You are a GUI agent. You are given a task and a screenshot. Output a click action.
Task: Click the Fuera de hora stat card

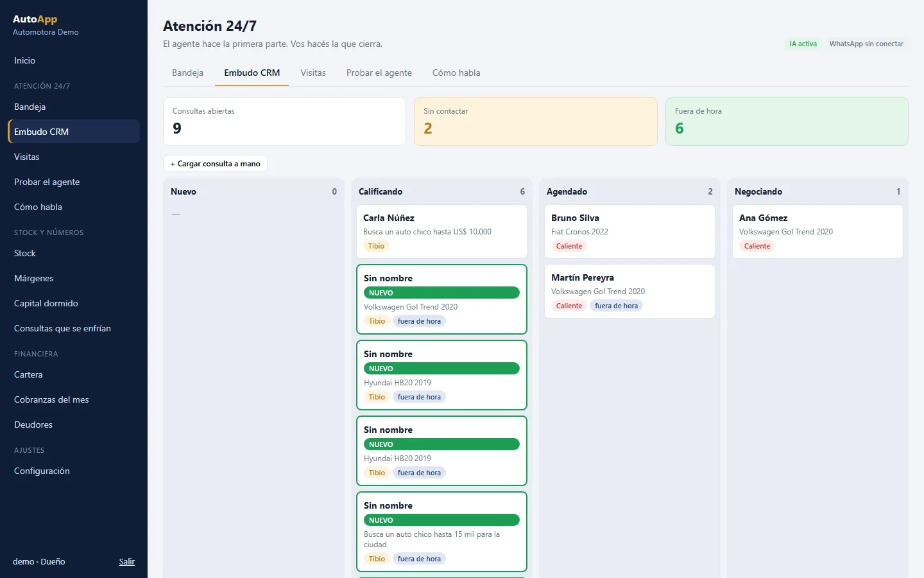[787, 121]
